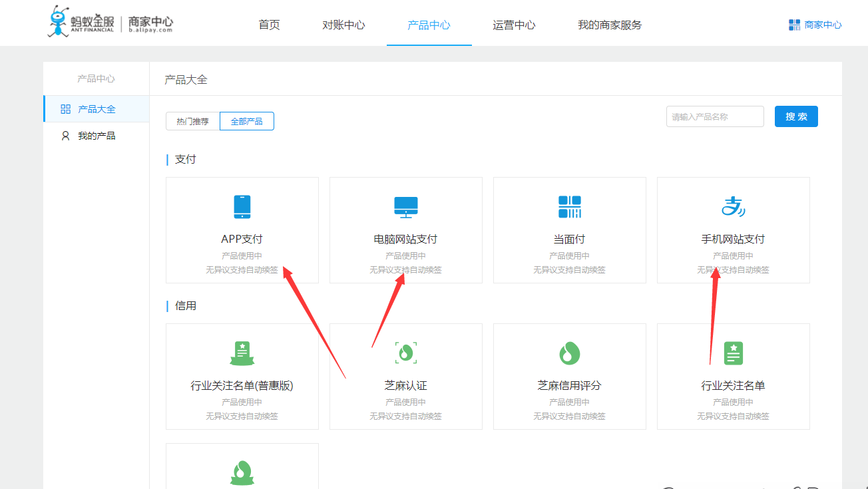Open the 芝麻认证 product title
868x489 pixels.
tap(406, 385)
